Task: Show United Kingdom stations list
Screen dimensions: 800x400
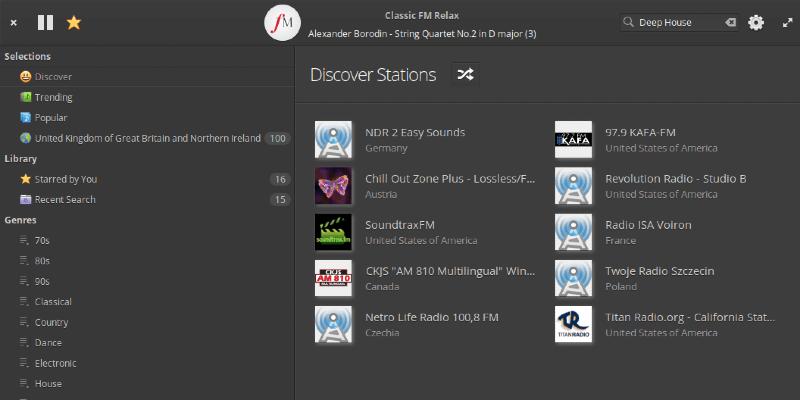Action: pos(147,138)
